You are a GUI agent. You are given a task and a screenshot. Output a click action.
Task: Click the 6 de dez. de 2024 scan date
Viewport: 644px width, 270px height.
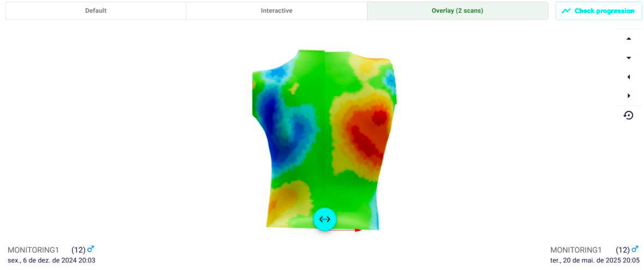(x=51, y=260)
